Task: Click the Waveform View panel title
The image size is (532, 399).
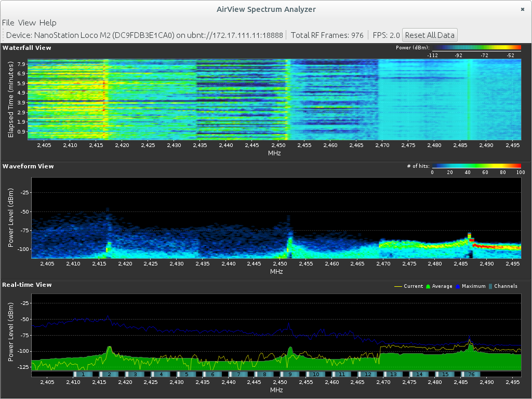Action: 28,166
